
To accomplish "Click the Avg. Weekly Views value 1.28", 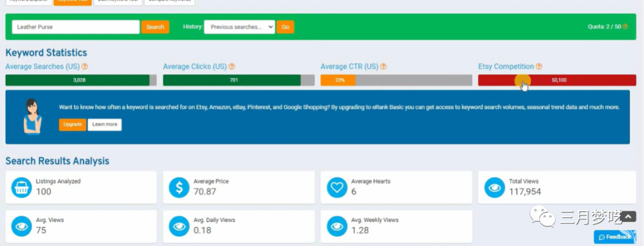I will 360,230.
